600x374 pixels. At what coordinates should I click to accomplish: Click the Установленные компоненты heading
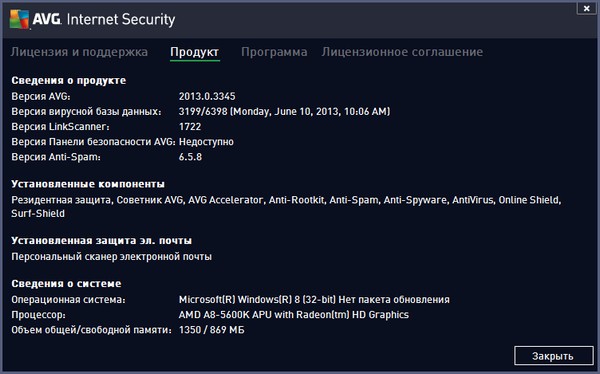(88, 184)
